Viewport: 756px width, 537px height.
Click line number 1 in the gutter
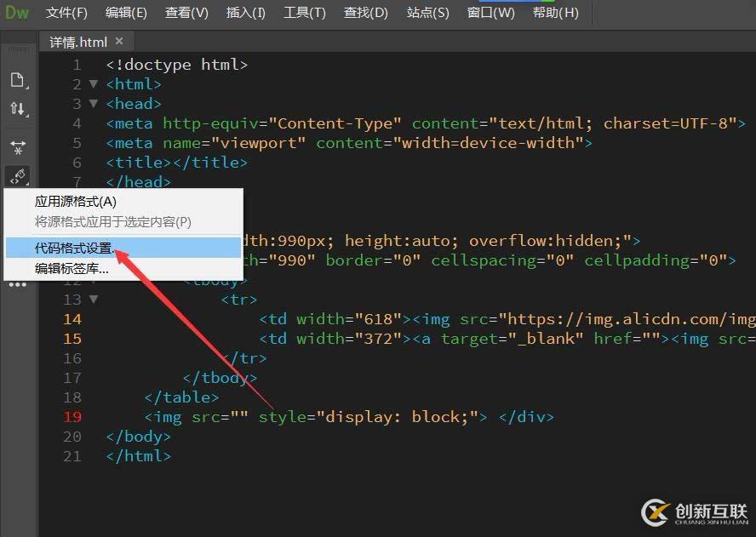pos(77,65)
